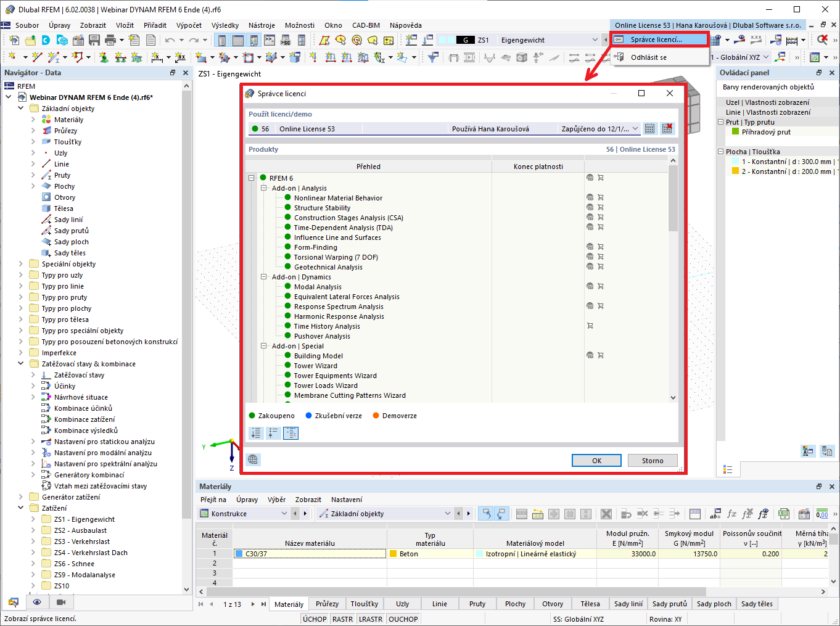Click the eye views icon under Navigator

tap(37, 603)
